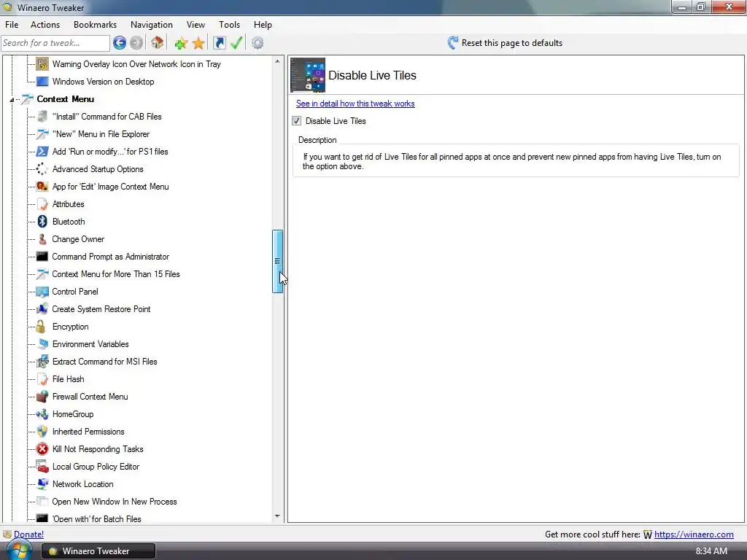
Task: Click the Advanced Startup Options spinner icon
Action: pos(42,169)
